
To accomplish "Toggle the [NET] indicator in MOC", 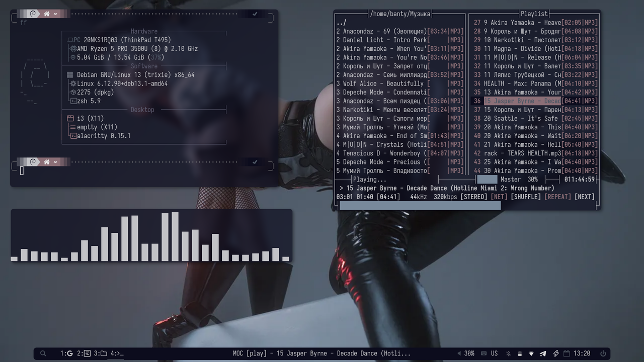I will pos(499,197).
